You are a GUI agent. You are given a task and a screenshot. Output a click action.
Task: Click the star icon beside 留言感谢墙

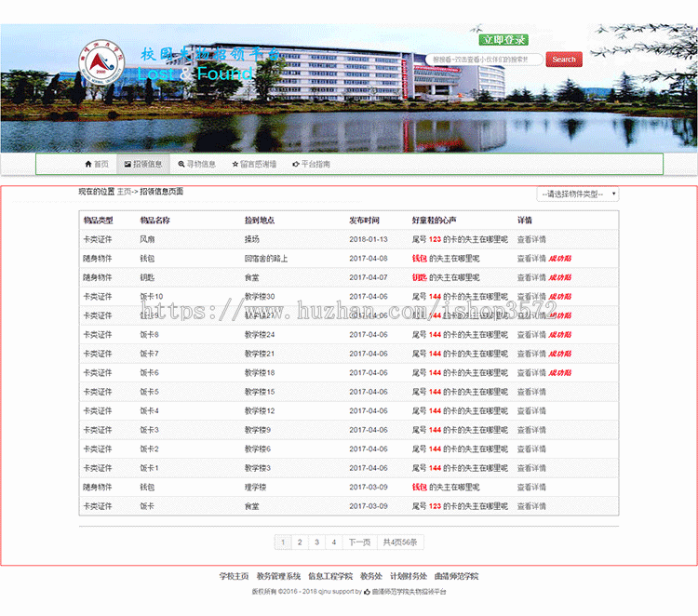[x=235, y=165]
